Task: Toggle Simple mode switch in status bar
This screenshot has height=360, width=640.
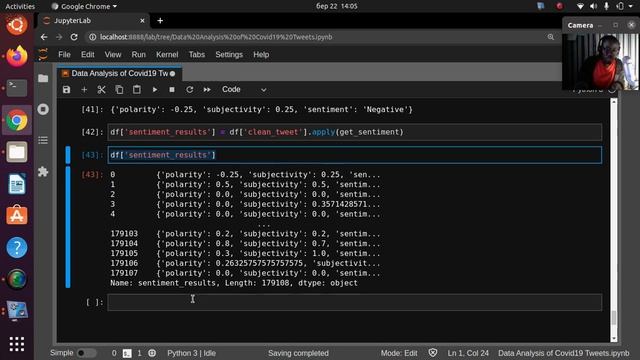Action: pyautogui.click(x=86, y=353)
